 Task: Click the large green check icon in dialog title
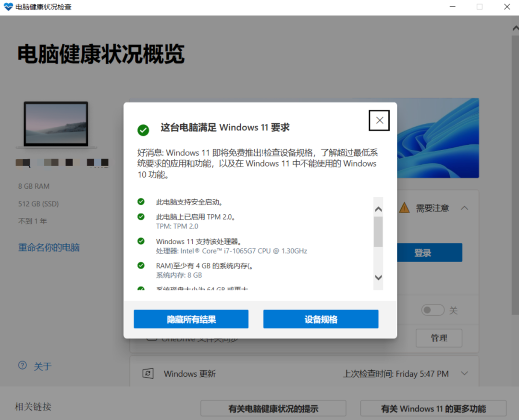coord(143,130)
